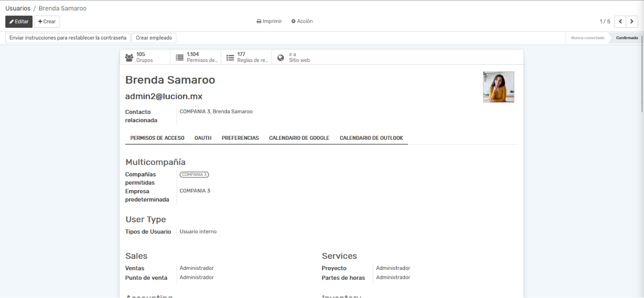Click the Crear empleado button
Image resolution: width=644 pixels, height=298 pixels.
click(x=154, y=38)
